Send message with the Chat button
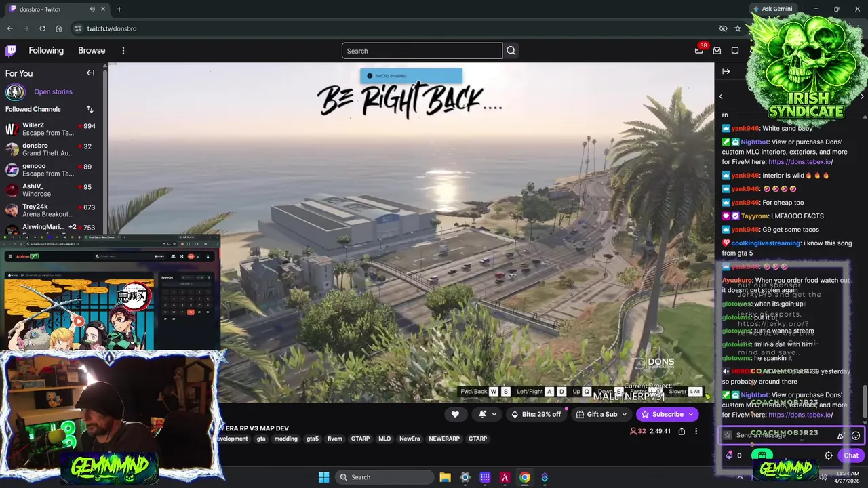This screenshot has height=488, width=868. pyautogui.click(x=851, y=455)
